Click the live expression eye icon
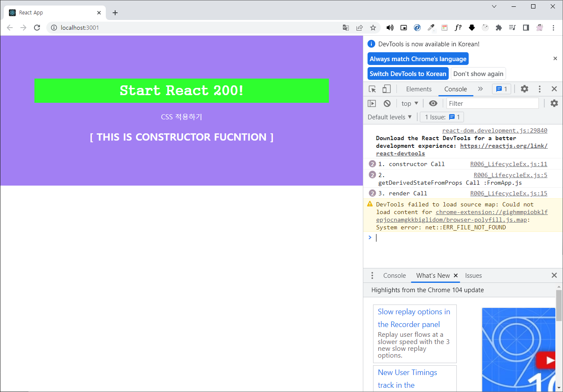 (x=433, y=103)
